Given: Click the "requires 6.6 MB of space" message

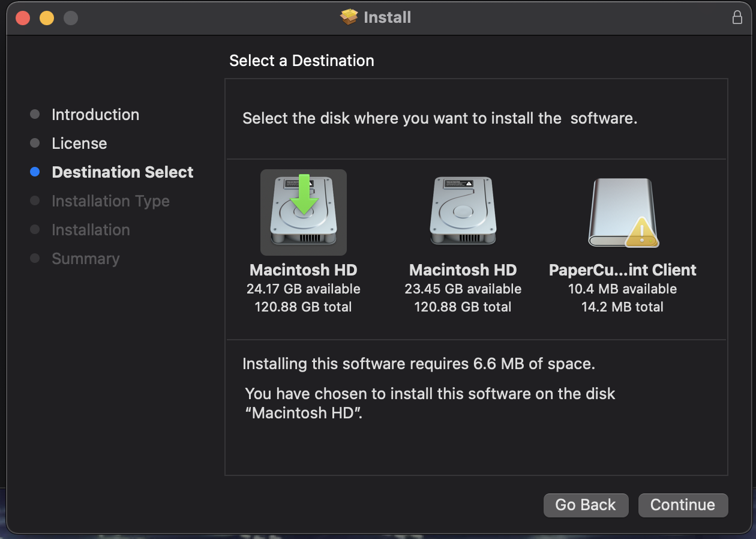Looking at the screenshot, I should (418, 364).
